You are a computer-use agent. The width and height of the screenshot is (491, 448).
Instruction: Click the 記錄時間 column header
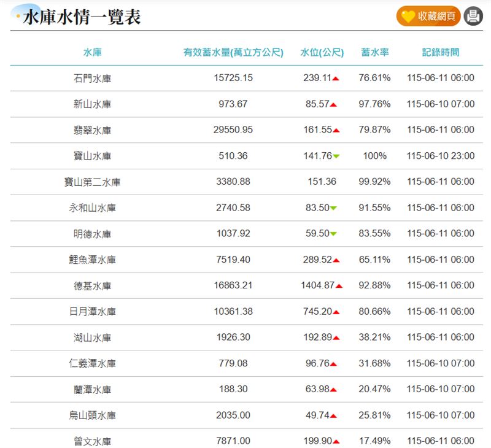(x=441, y=52)
